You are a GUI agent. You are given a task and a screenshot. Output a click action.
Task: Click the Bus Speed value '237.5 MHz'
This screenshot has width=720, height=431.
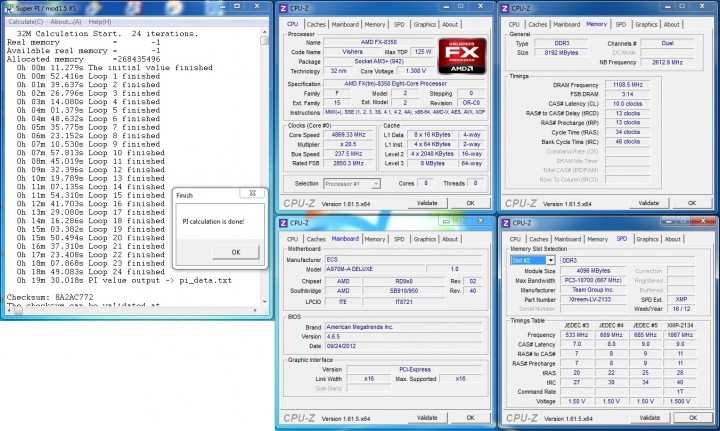tap(348, 154)
